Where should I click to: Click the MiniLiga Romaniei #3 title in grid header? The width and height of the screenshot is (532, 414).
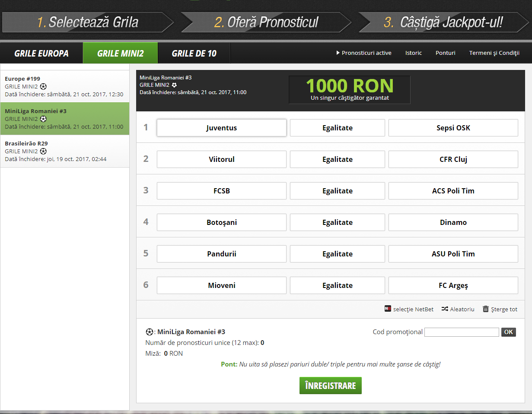166,78
